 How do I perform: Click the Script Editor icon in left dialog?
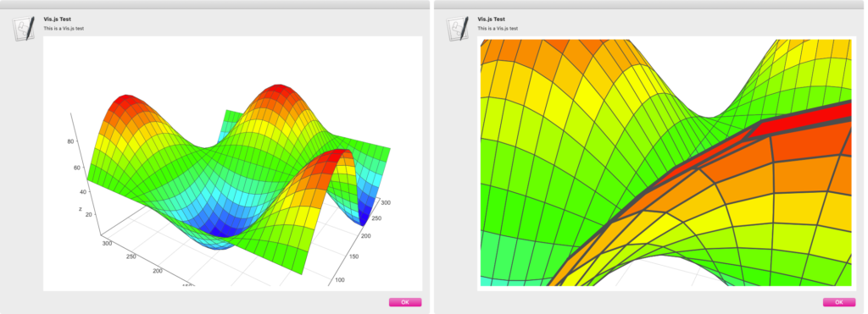pos(24,28)
